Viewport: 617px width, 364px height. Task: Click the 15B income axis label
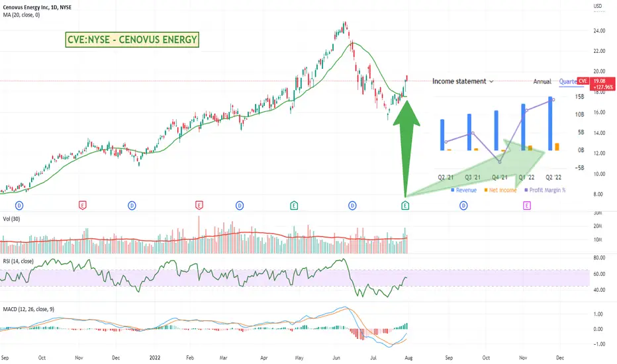[x=580, y=97]
